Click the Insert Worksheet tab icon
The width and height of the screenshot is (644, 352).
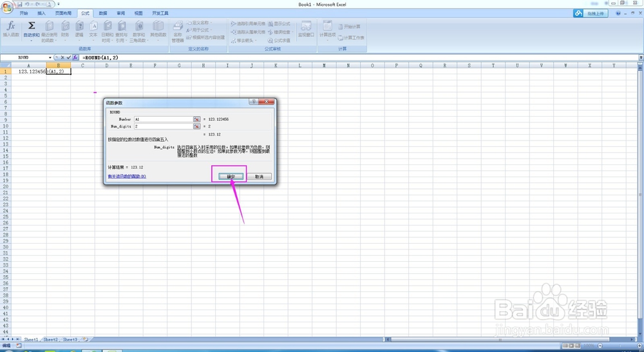click(86, 340)
